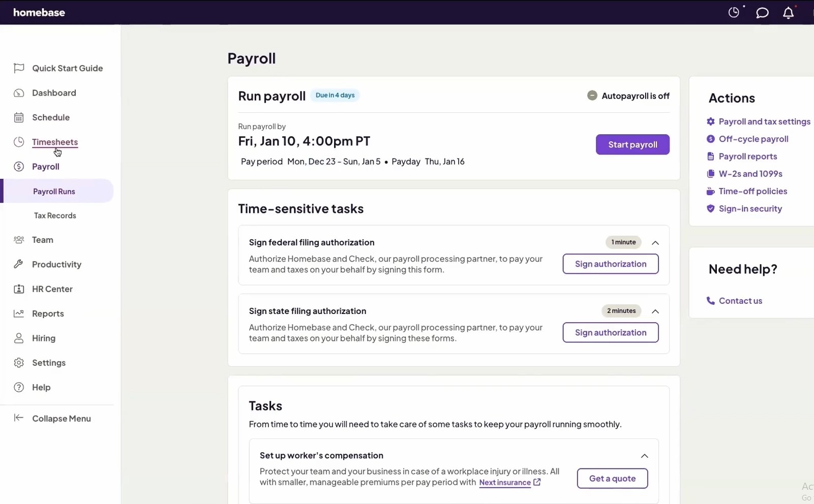The width and height of the screenshot is (814, 504).
Task: Open the Help question mark icon
Action: point(18,387)
